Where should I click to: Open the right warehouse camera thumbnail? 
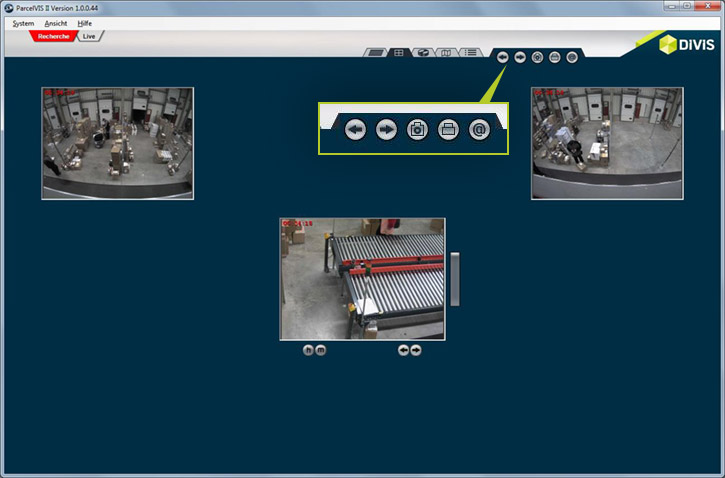607,143
